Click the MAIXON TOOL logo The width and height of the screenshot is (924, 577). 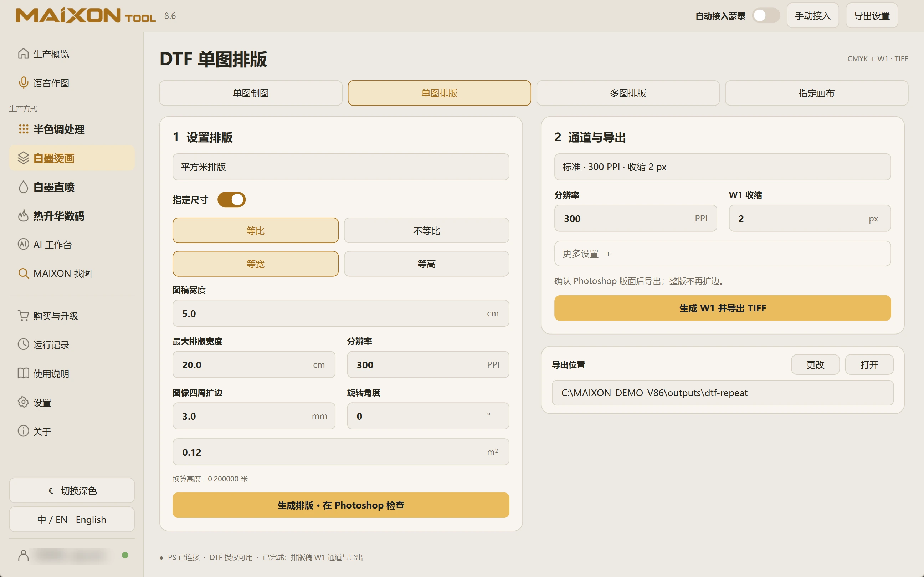86,16
